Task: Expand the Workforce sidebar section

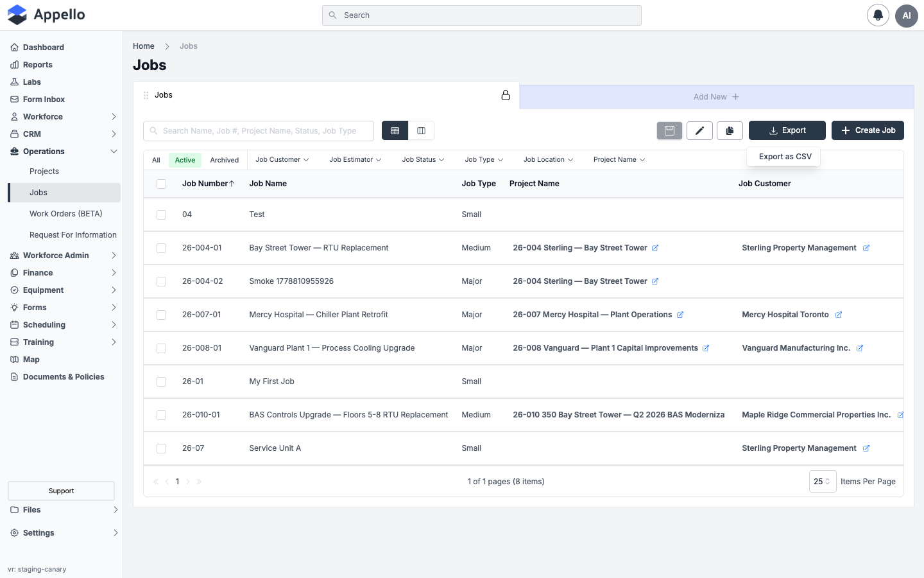Action: pos(64,117)
